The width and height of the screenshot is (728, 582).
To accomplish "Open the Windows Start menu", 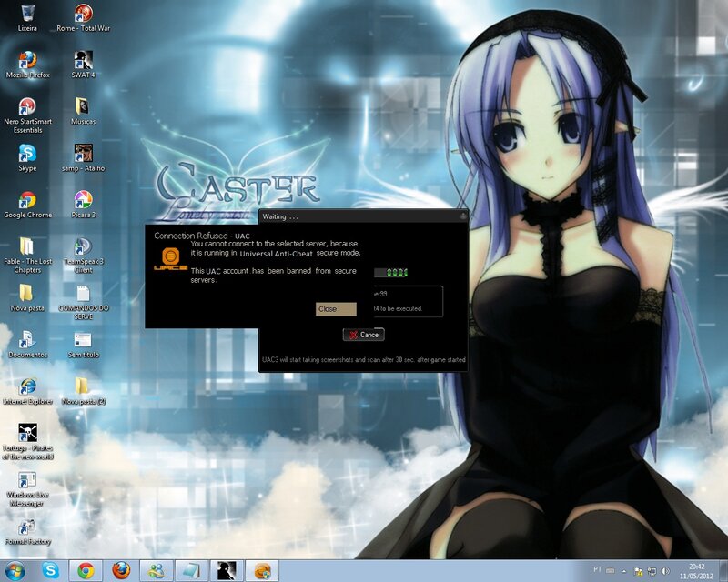I will [x=15, y=571].
